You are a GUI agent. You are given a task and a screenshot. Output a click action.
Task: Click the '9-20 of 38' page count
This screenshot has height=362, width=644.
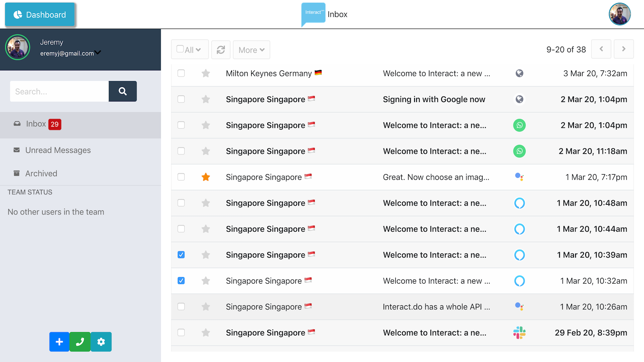coord(566,49)
